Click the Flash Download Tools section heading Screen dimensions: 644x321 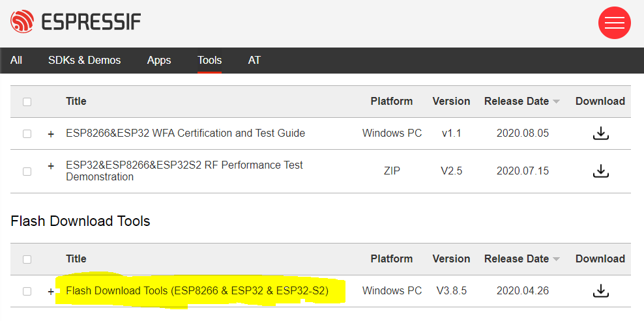(x=81, y=221)
